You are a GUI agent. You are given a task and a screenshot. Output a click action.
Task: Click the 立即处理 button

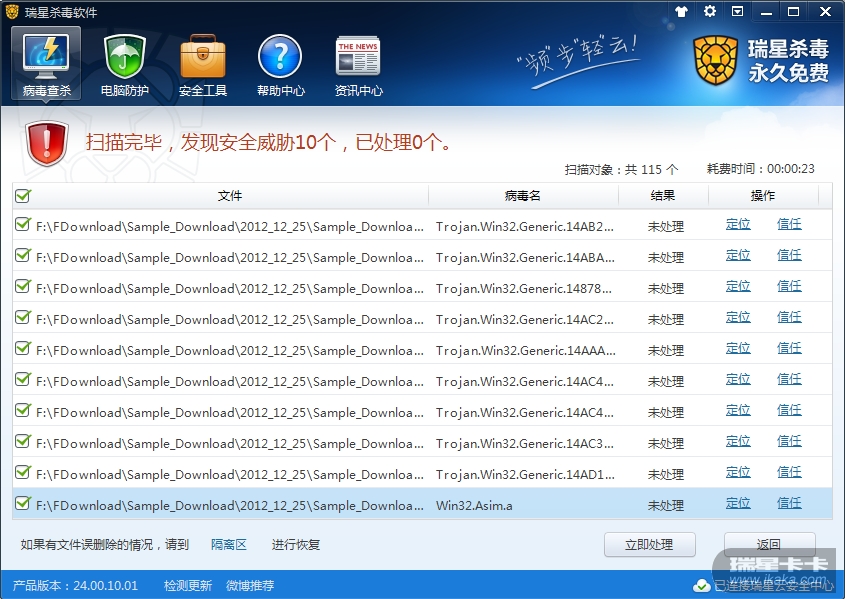point(649,545)
